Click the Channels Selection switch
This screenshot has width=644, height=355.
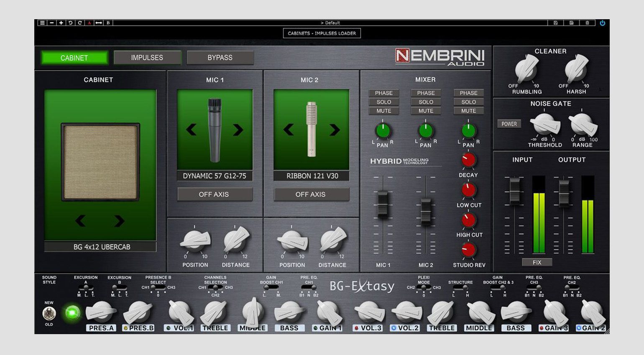215,288
